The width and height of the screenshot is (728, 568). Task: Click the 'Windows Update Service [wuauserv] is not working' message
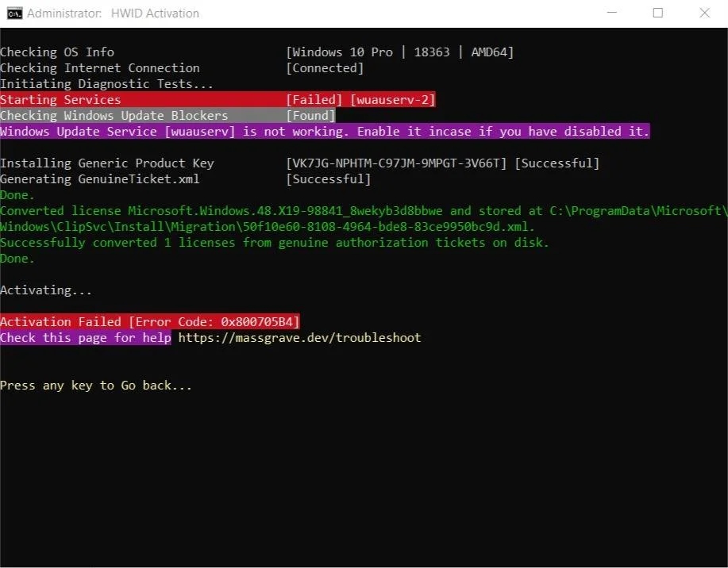(325, 132)
